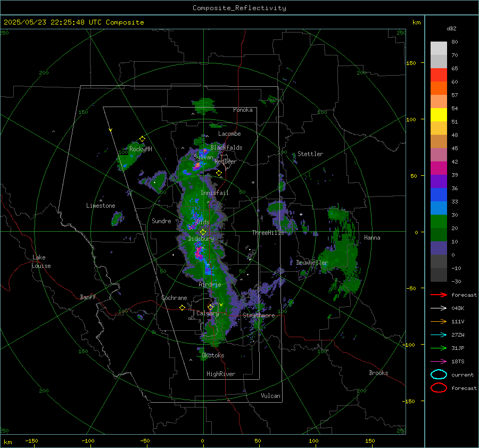The height and width of the screenshot is (448, 479).
Task: Click the -100 km label on bottom axis
Action: tap(88, 441)
